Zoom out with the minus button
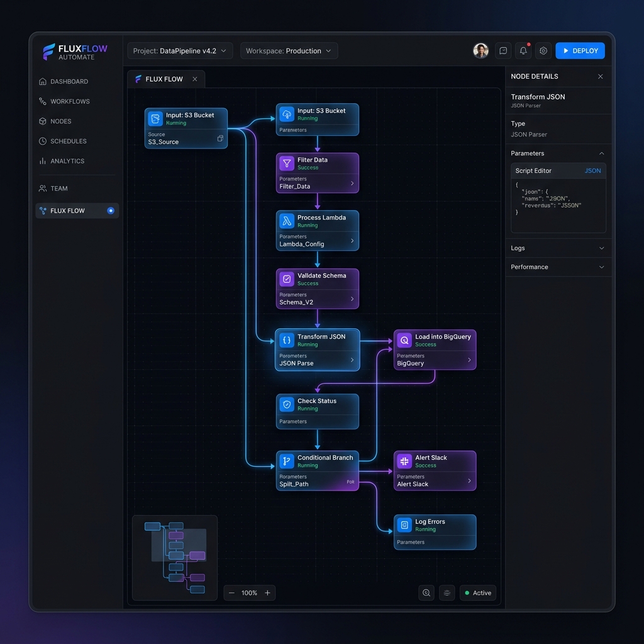Viewport: 644px width, 644px height. click(231, 593)
